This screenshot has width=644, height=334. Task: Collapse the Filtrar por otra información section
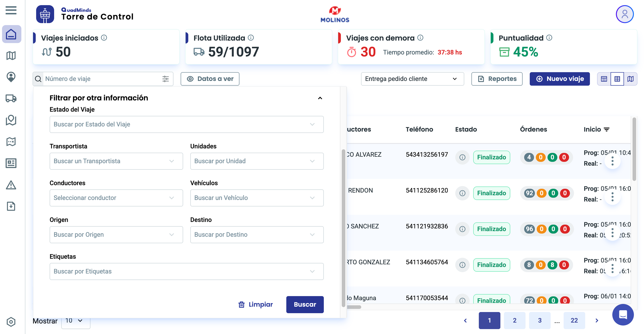click(x=320, y=98)
